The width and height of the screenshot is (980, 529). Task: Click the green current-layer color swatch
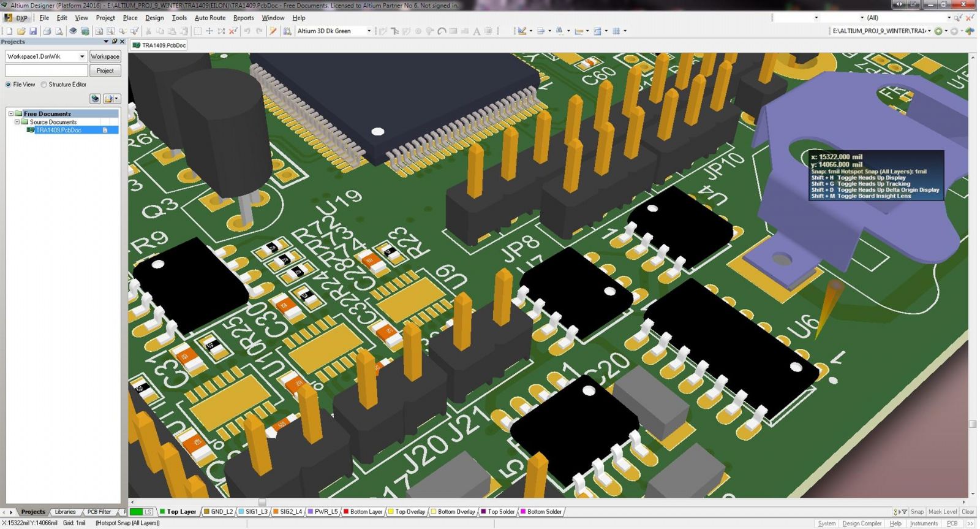point(136,512)
